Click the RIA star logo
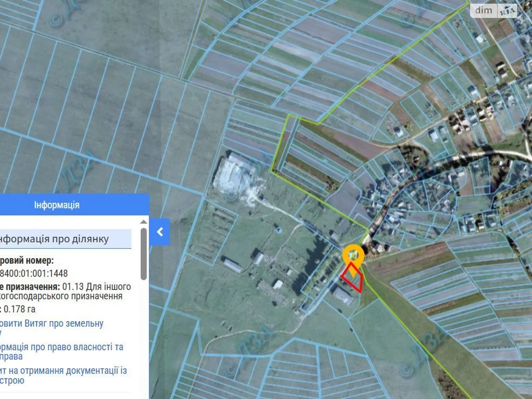The image size is (532, 399). coord(507,11)
